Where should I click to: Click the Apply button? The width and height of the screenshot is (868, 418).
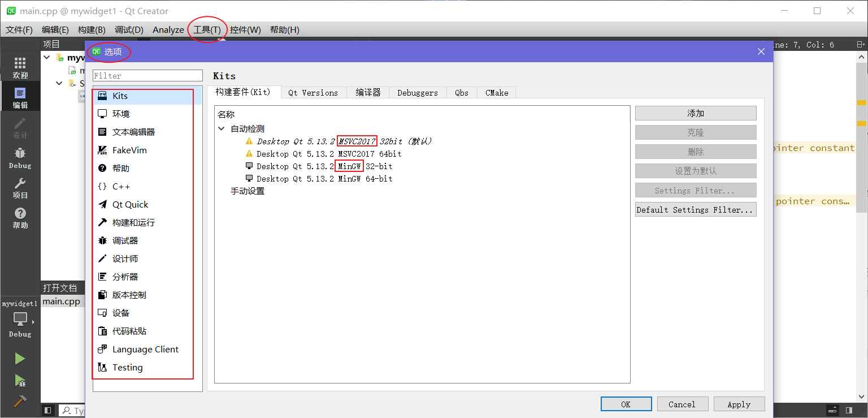(739, 404)
